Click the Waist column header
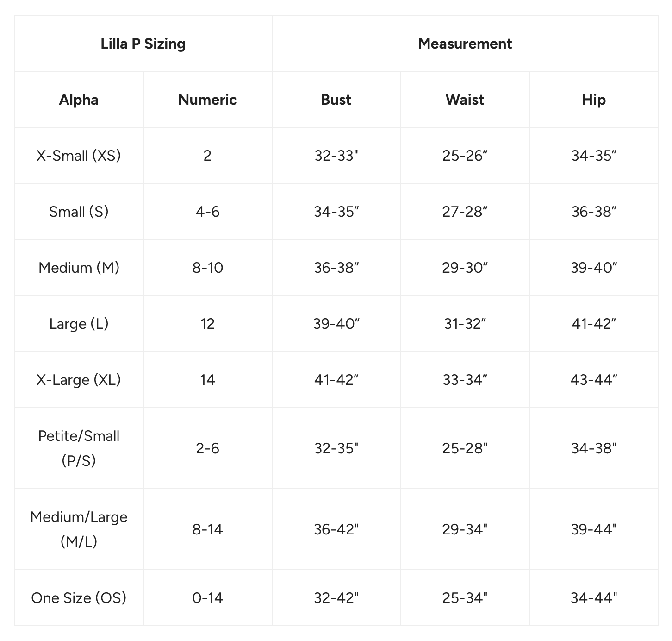The height and width of the screenshot is (641, 672). coord(465,100)
